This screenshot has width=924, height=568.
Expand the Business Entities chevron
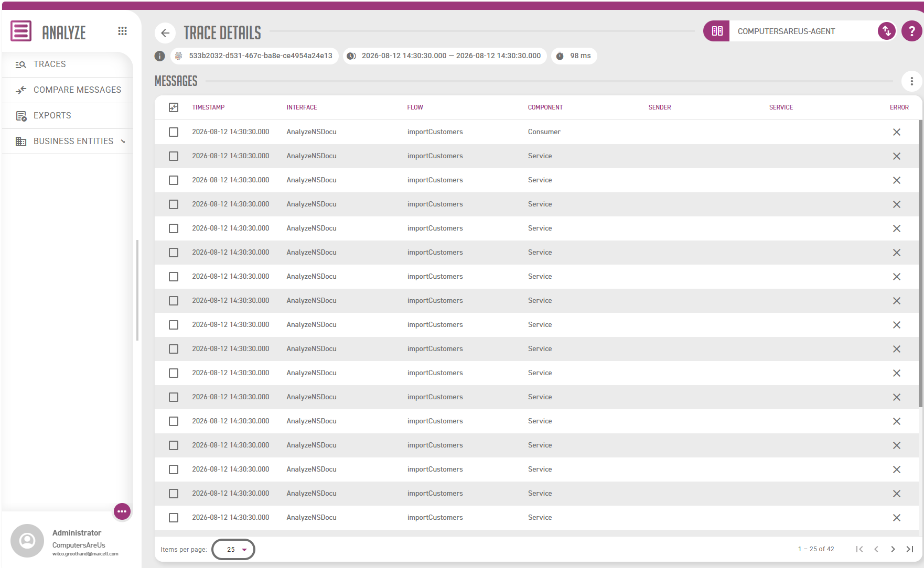coord(123,141)
